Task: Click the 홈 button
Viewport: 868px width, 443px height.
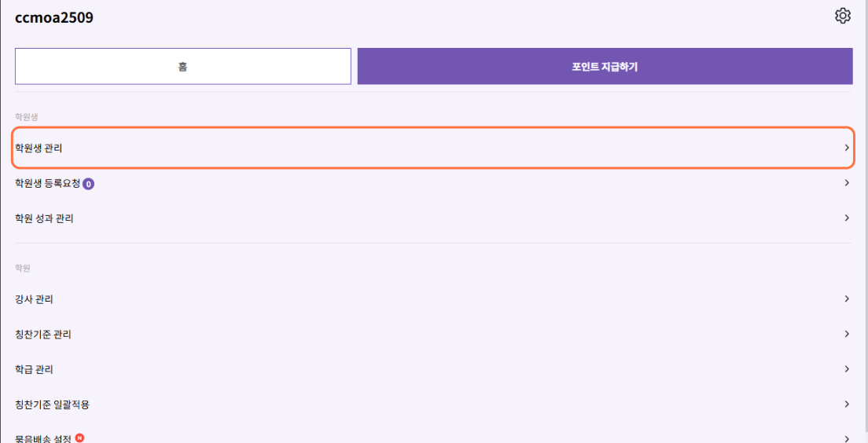Action: [182, 66]
